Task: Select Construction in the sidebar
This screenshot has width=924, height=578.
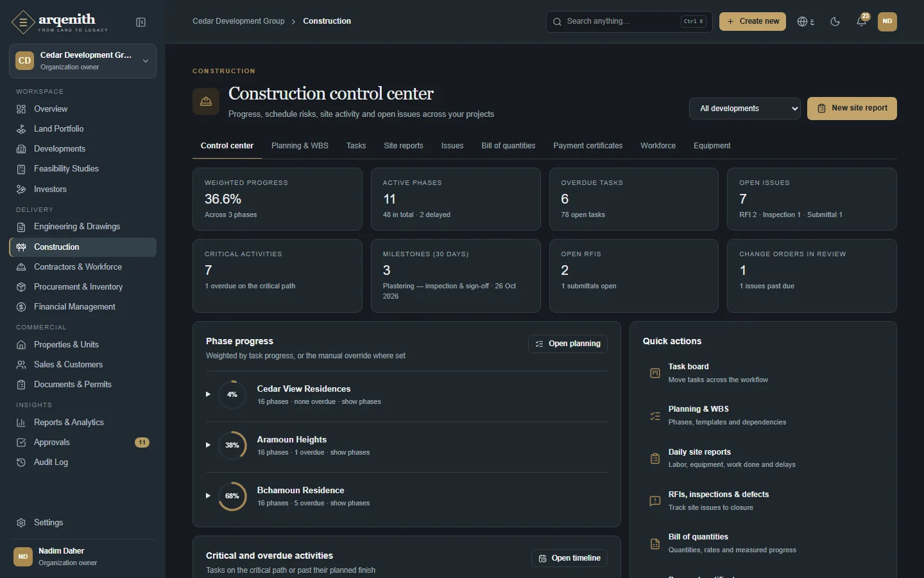Action: pos(83,247)
